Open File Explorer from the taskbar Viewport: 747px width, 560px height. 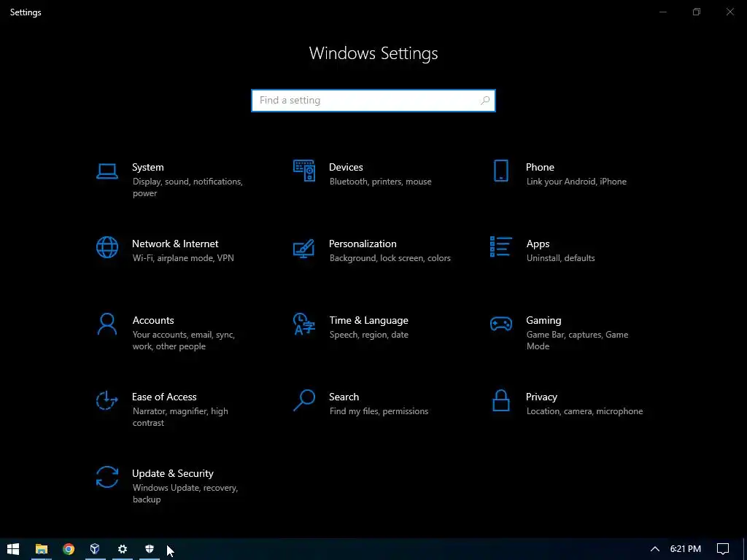coord(42,549)
